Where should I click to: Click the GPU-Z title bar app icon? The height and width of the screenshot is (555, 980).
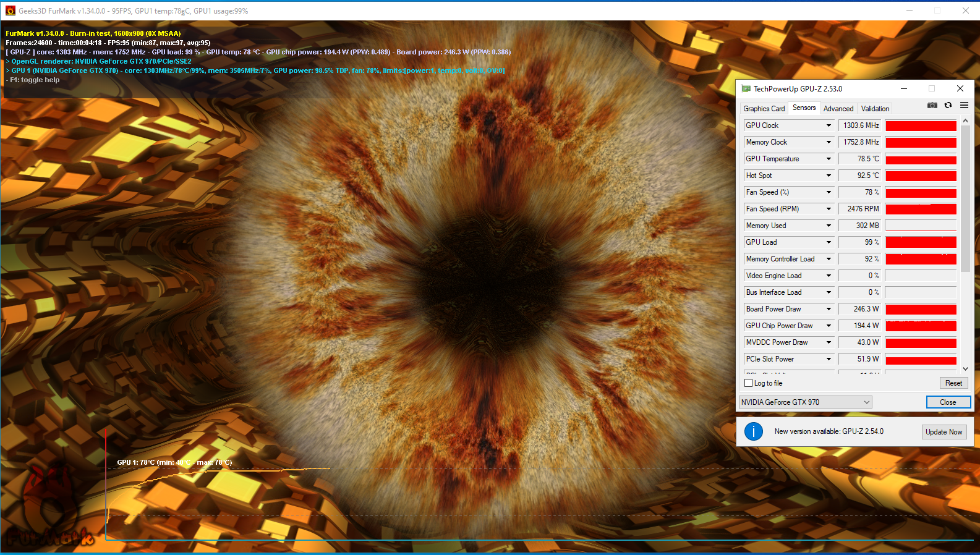[746, 89]
